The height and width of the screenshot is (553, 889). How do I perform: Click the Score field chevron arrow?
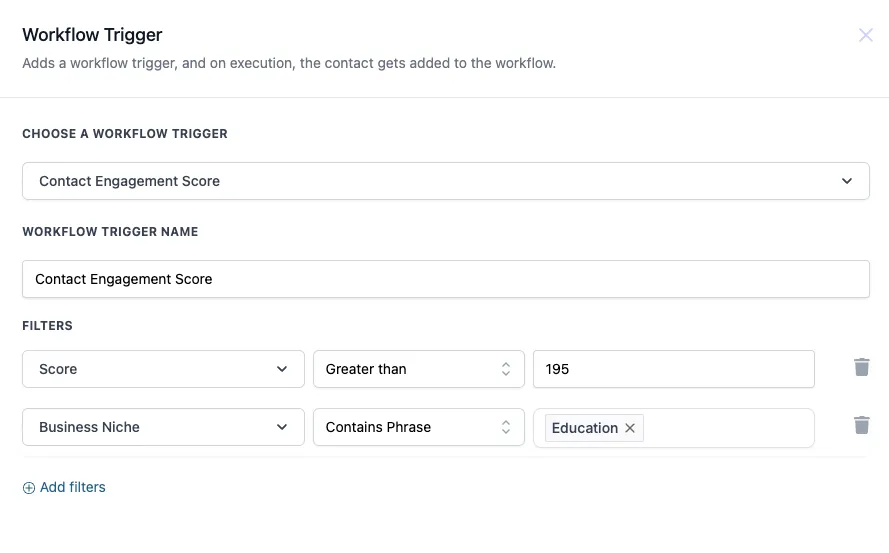pos(282,369)
